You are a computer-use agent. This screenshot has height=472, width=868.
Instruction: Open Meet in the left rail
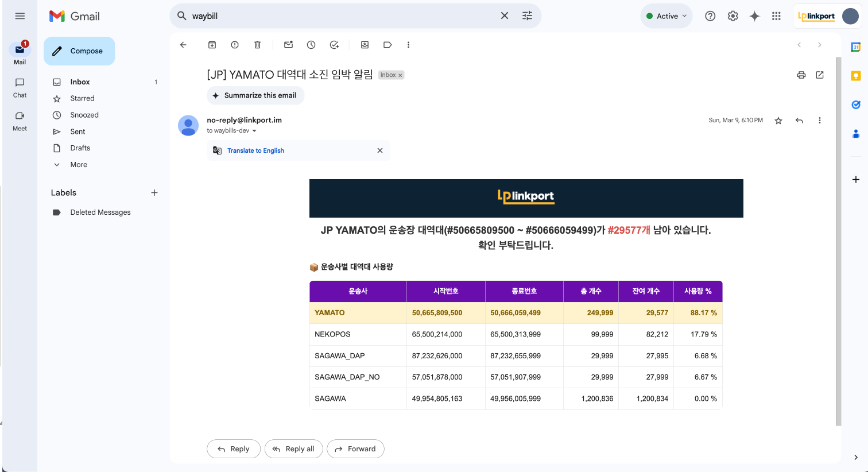click(x=20, y=121)
